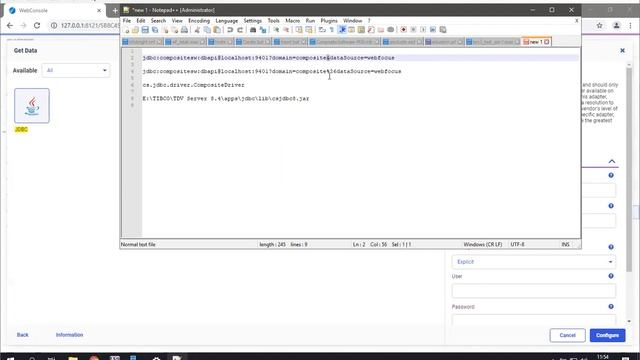
Task: Toggle Word wrap toolbar icon
Action: (322, 30)
